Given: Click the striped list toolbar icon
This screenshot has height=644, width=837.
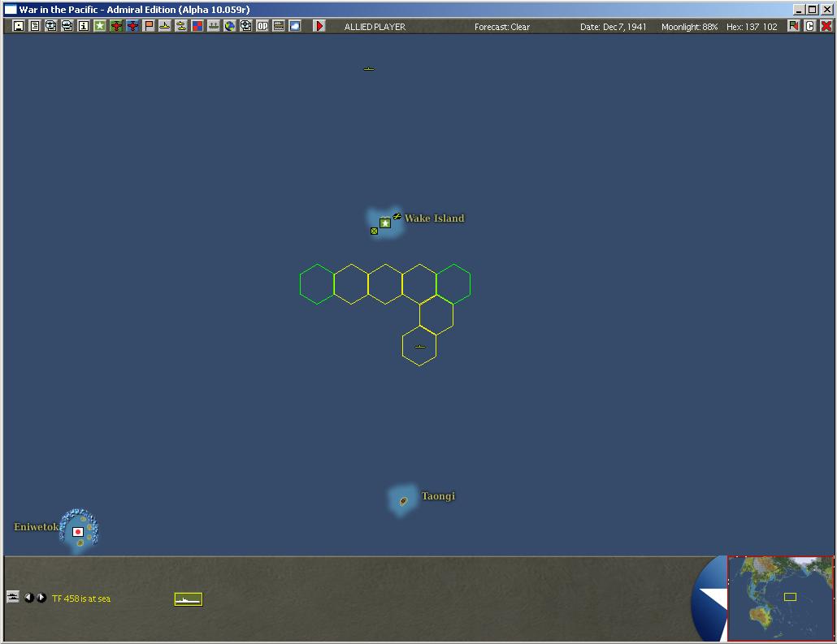Looking at the screenshot, I should (x=279, y=26).
